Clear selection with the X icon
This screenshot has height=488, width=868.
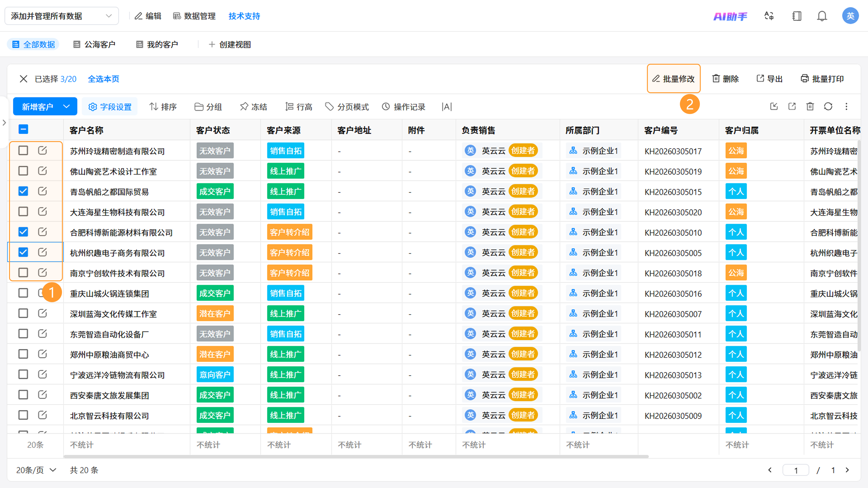click(23, 79)
